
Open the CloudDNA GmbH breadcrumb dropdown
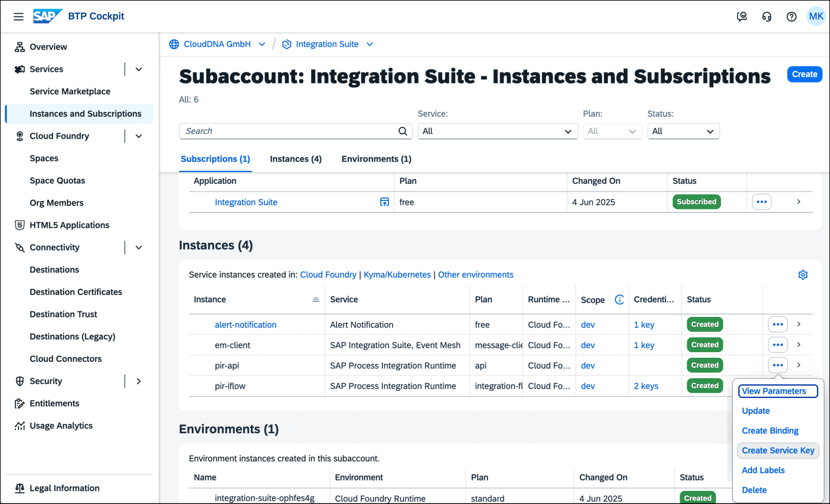point(262,44)
